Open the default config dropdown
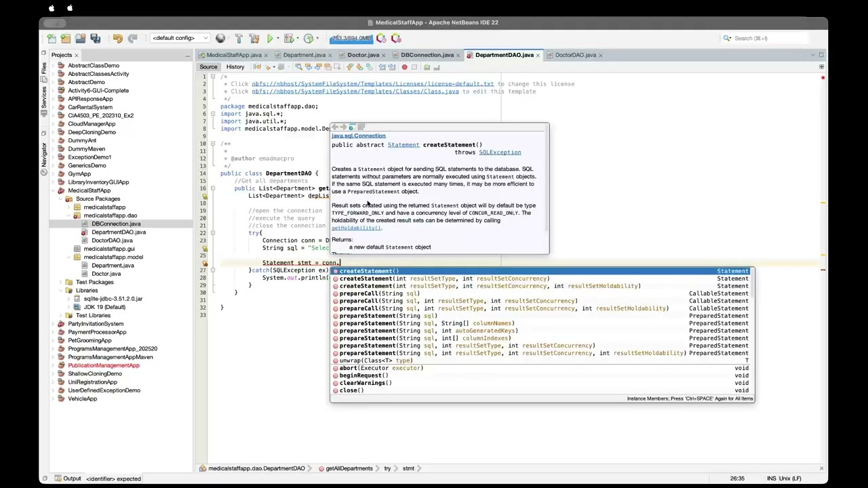 (180, 38)
